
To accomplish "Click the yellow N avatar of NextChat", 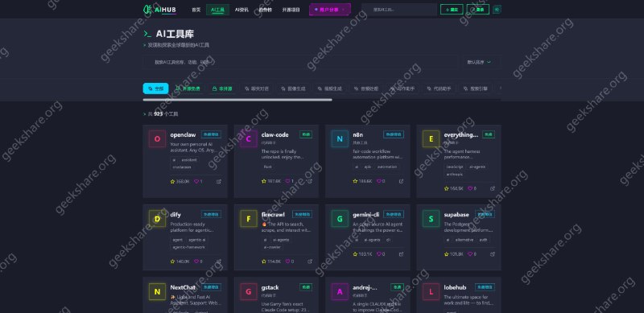I will click(x=157, y=291).
